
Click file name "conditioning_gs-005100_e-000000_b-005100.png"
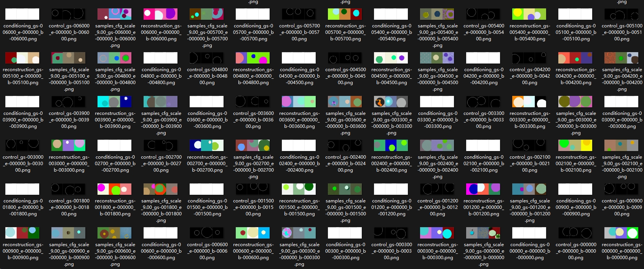point(576,32)
